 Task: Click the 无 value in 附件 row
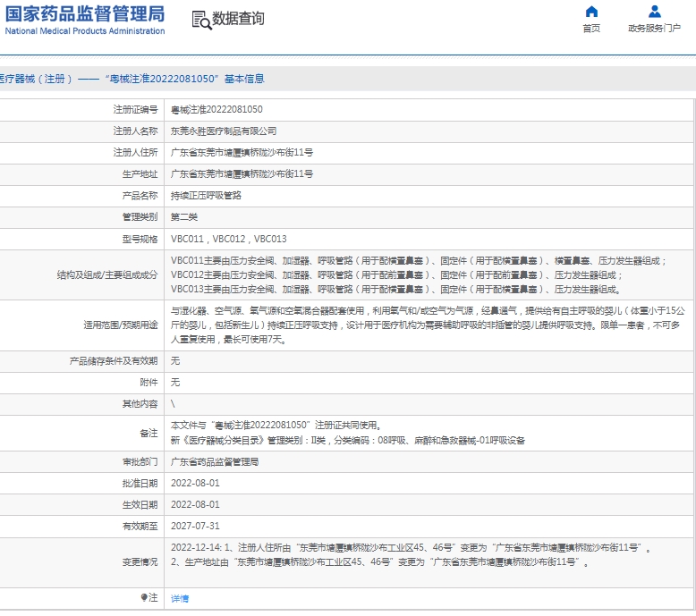175,383
